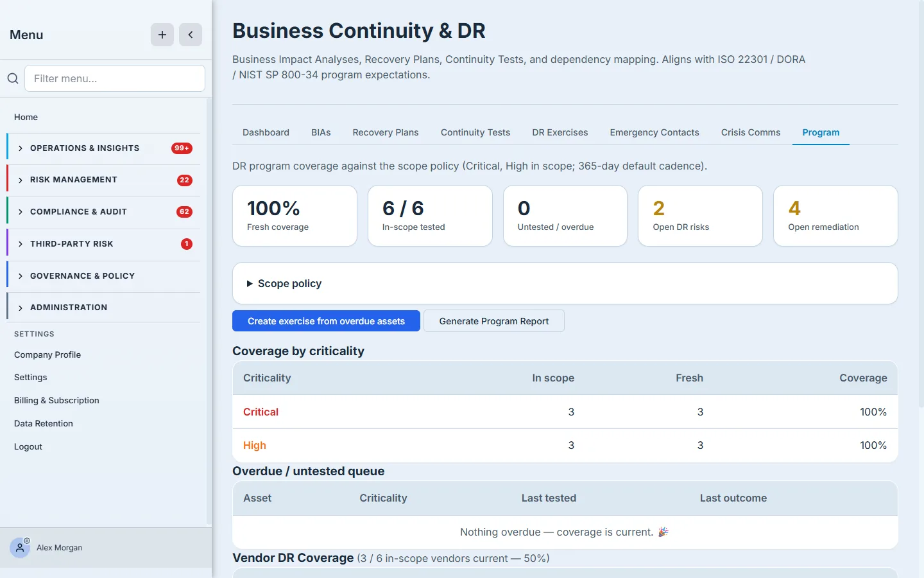Click the In scope column header

click(x=553, y=378)
